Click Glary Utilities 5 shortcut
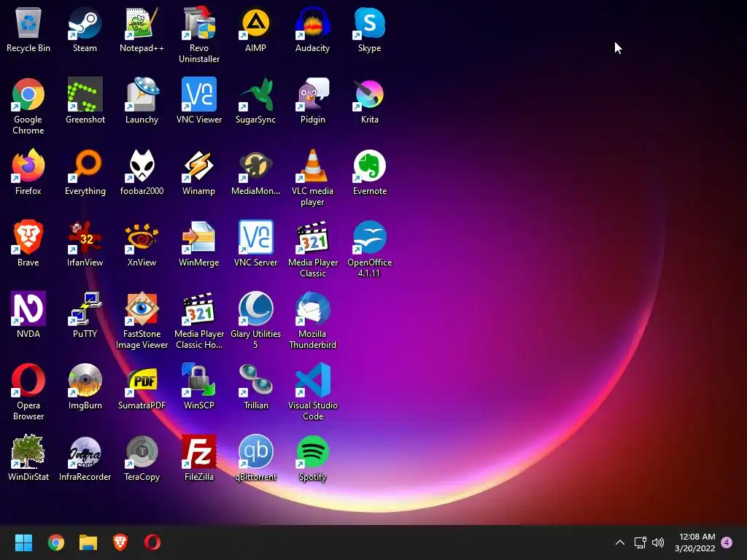This screenshot has width=747, height=560. (255, 309)
